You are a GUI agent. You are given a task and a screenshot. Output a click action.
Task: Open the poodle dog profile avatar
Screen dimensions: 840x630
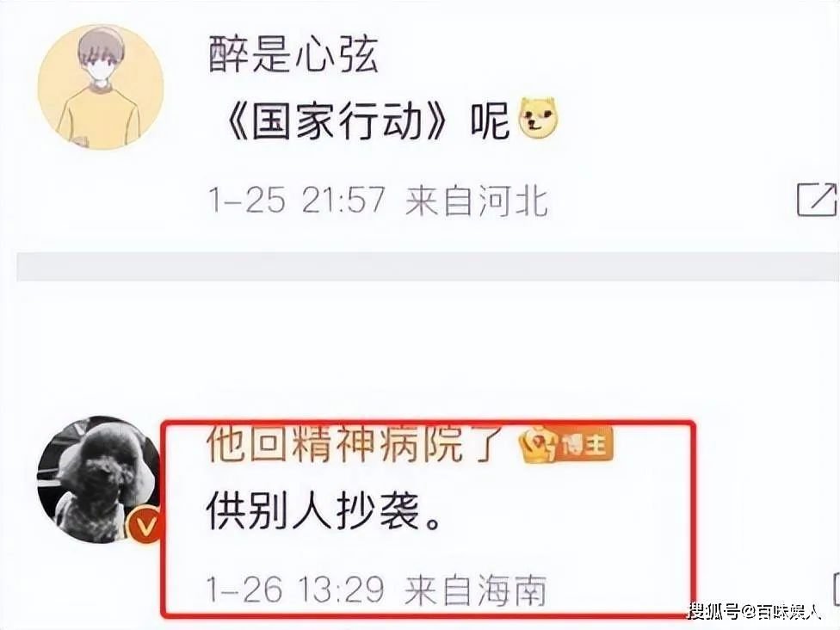[100, 480]
